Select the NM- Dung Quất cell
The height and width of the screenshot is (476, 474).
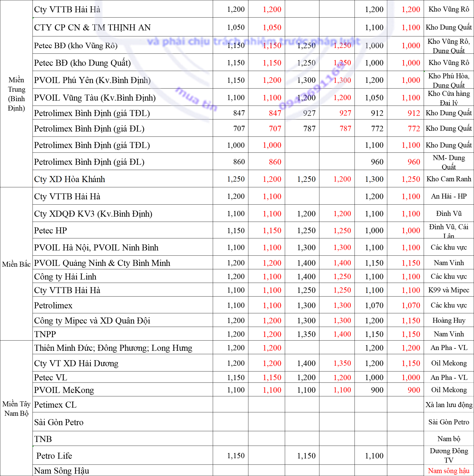[x=449, y=162]
